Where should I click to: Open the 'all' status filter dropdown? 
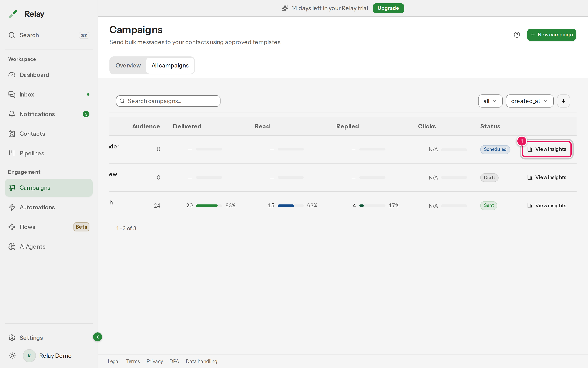coord(490,101)
